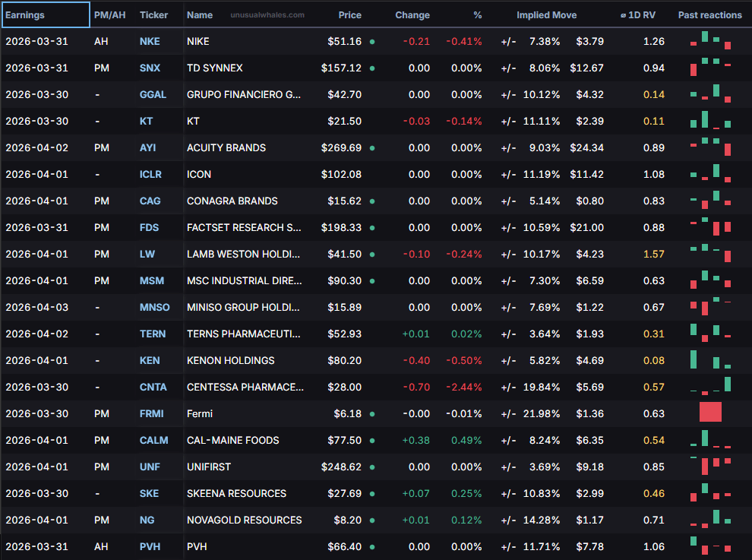Open MNSO ticker link
This screenshot has width=752, height=560.
[x=154, y=307]
